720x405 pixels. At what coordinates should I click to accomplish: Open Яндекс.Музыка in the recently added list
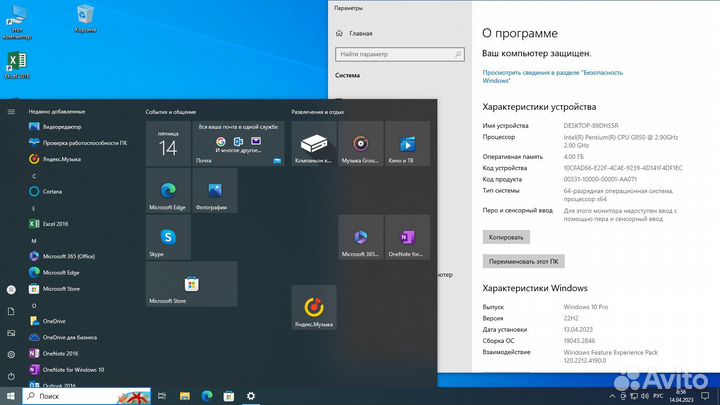(55, 159)
